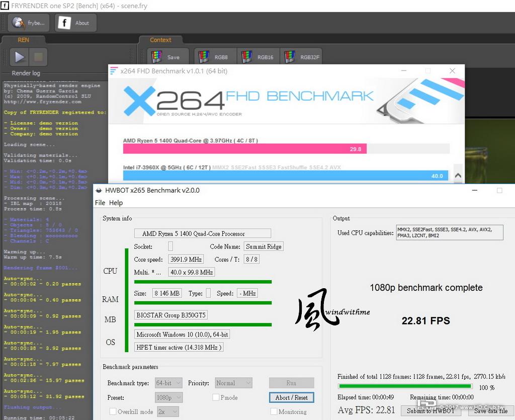
Task: Toggle the Monitoring checkbox
Action: click(x=274, y=411)
